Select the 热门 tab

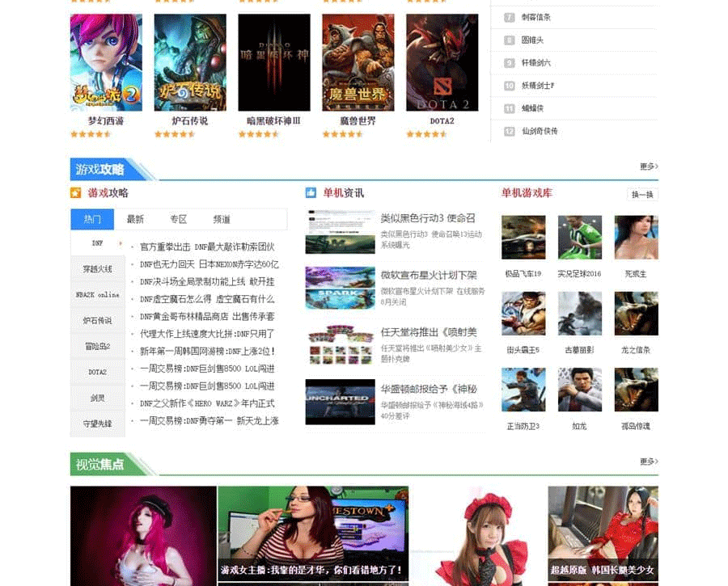[x=92, y=219]
